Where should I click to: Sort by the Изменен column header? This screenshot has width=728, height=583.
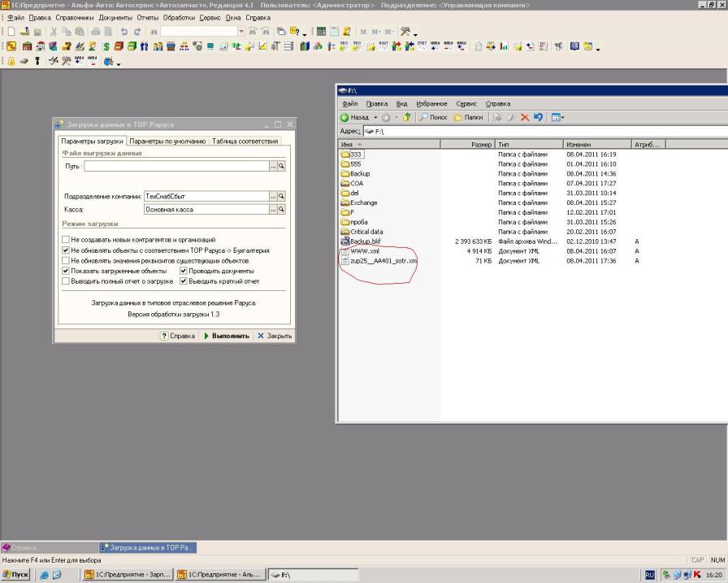[597, 145]
